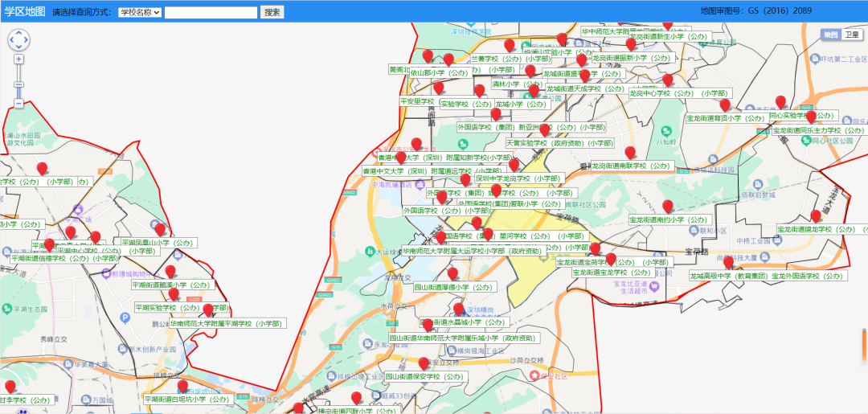Click the pin above 宝龙街道同乐主力学校

pyautogui.click(x=811, y=117)
